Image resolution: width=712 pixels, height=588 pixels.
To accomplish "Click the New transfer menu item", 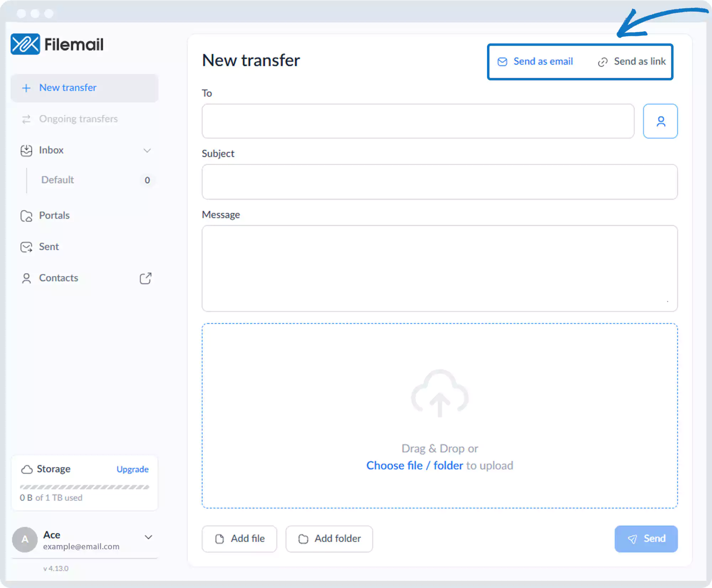I will pos(68,88).
